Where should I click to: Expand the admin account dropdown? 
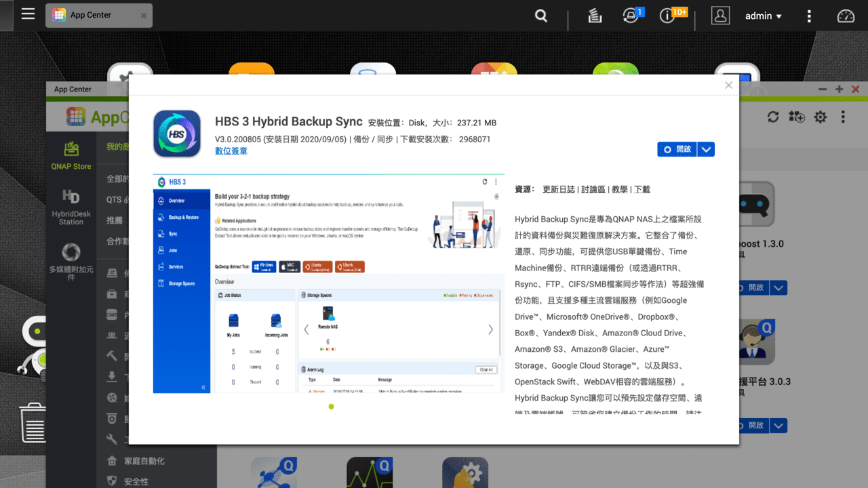(x=764, y=15)
